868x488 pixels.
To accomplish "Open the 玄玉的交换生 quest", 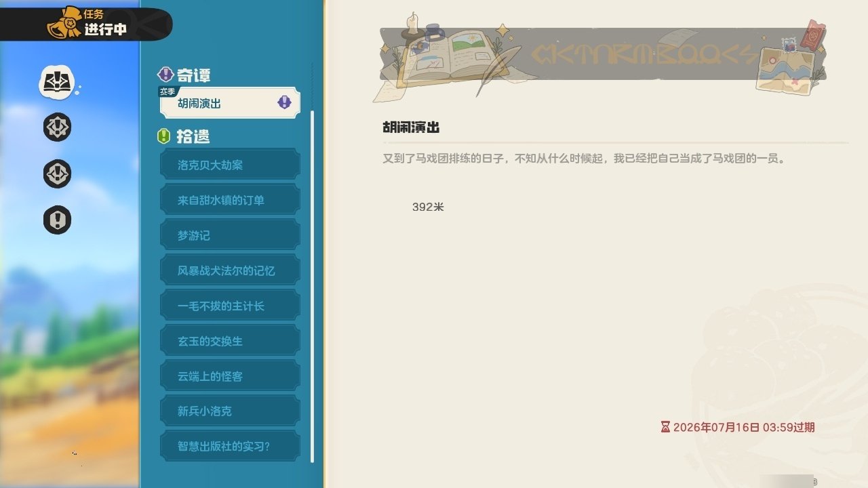I will pyautogui.click(x=230, y=341).
